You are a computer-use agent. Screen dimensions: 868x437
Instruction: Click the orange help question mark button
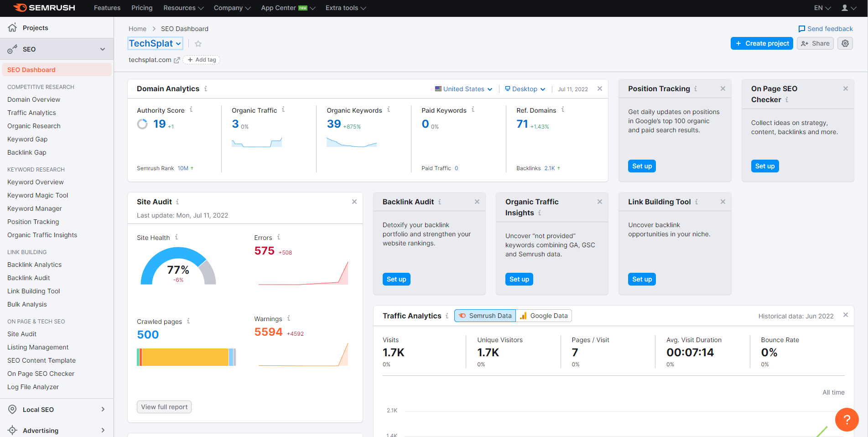tap(847, 419)
